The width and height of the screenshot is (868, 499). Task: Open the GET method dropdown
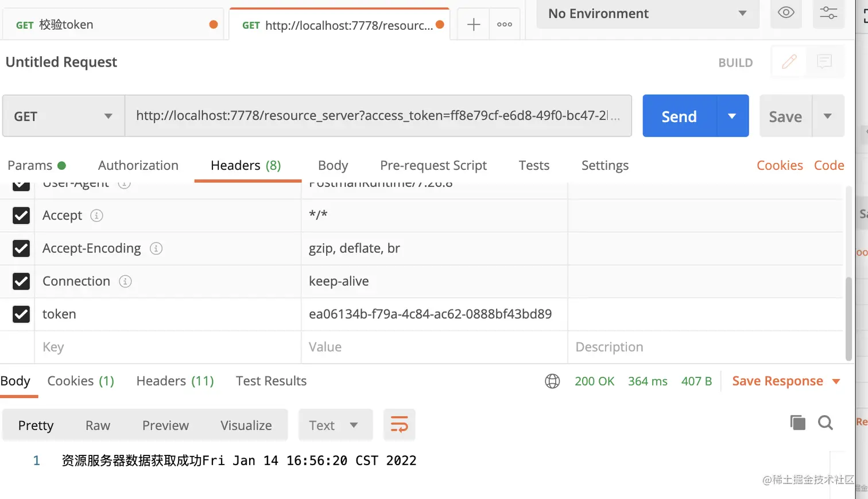tap(64, 116)
